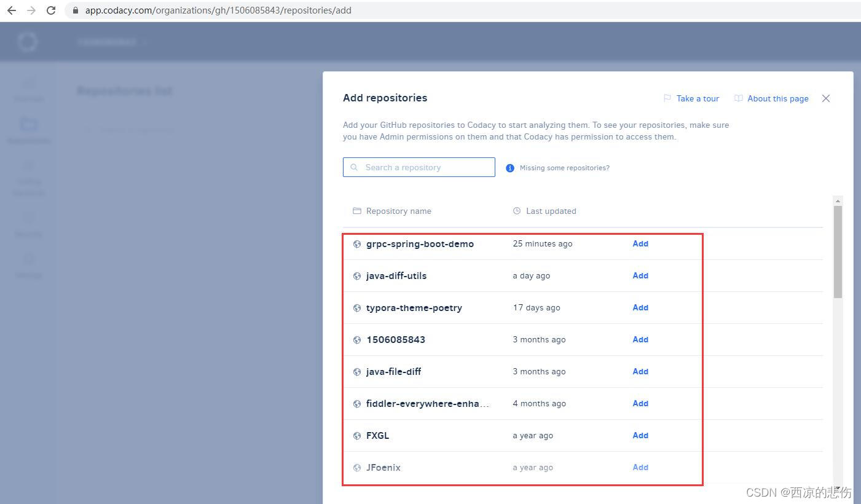The image size is (861, 504).
Task: Click the typora-theme-poetry repository name
Action: click(414, 308)
